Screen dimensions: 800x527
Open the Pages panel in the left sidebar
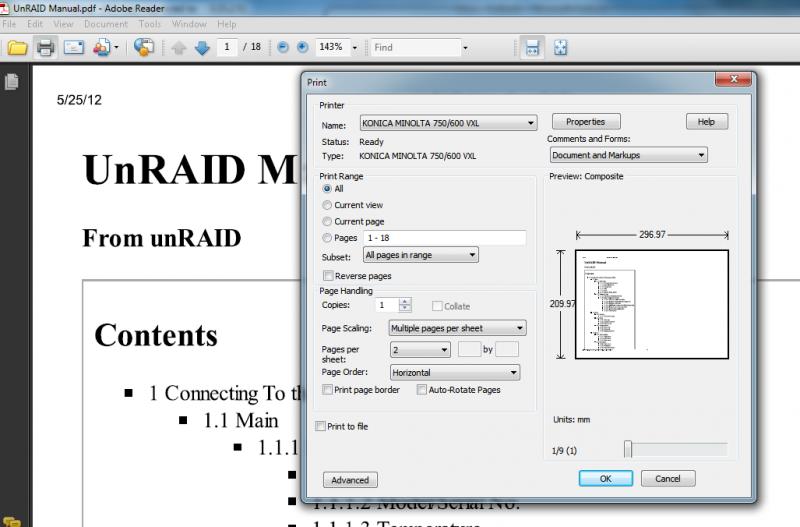12,84
